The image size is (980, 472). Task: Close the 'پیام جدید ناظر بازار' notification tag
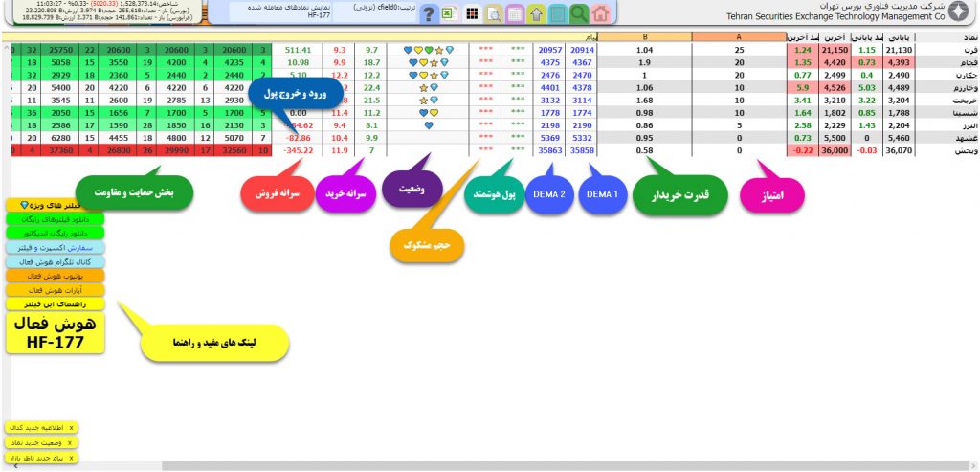[71, 459]
